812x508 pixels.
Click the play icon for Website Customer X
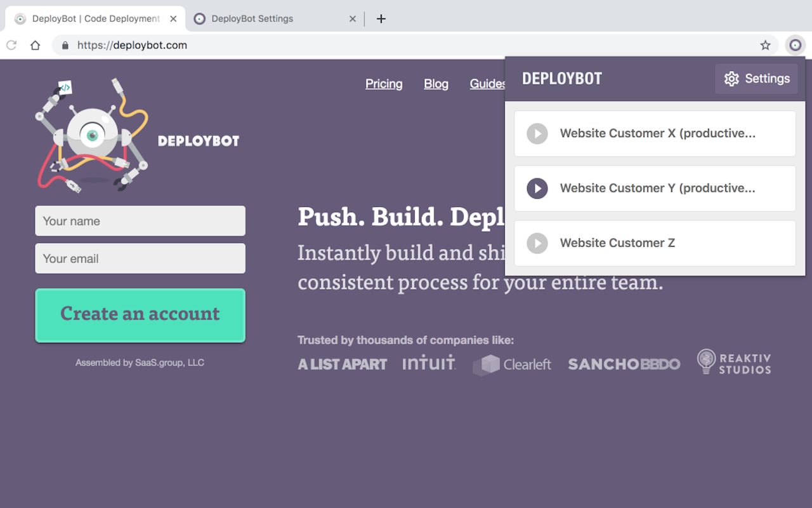coord(537,134)
